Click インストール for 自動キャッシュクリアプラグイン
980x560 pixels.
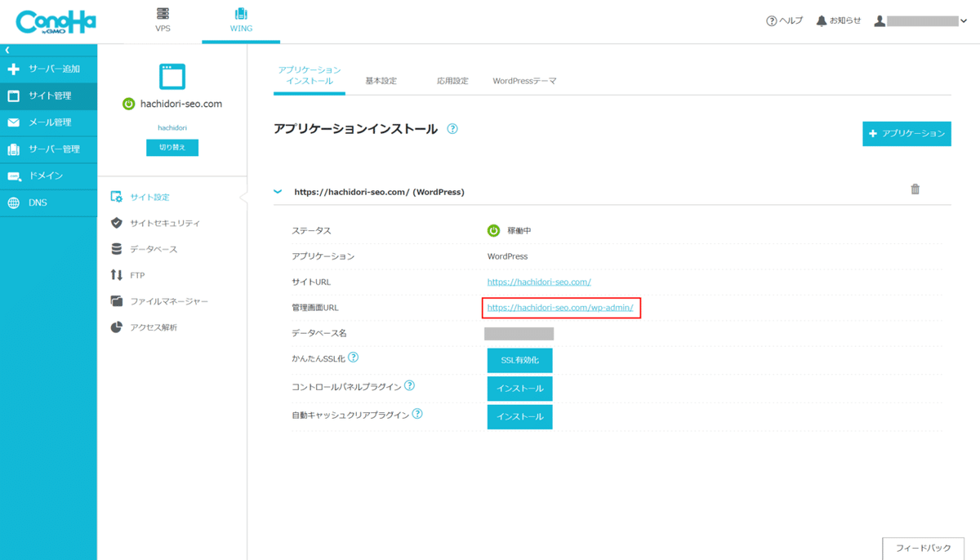[x=520, y=417]
